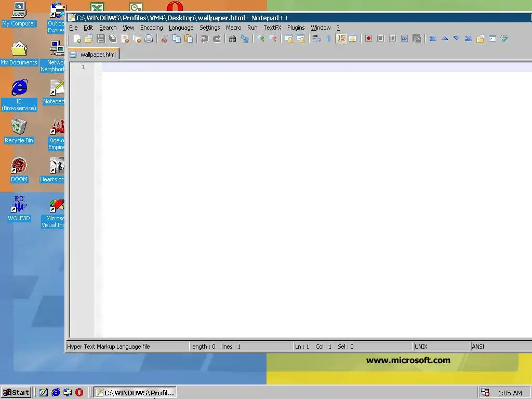The height and width of the screenshot is (399, 532).
Task: Create a new document with New icon
Action: [77, 38]
